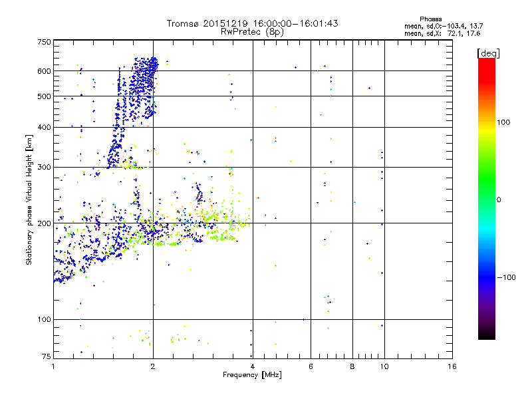Click the 'Frequency [MHz]' axis label
The height and width of the screenshot is (399, 532).
click(x=252, y=375)
